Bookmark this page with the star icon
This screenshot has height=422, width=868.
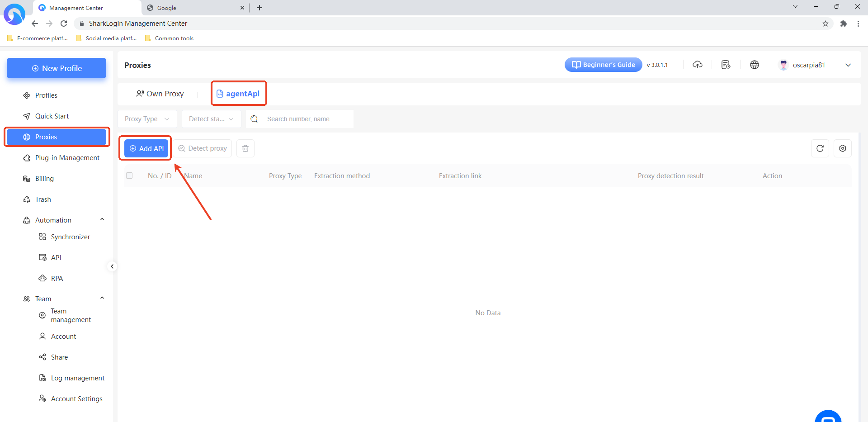(825, 24)
